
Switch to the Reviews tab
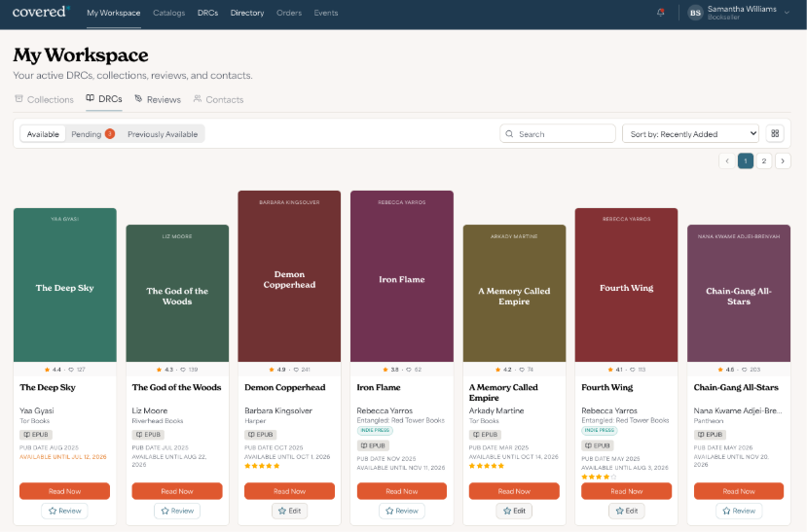[x=158, y=99]
